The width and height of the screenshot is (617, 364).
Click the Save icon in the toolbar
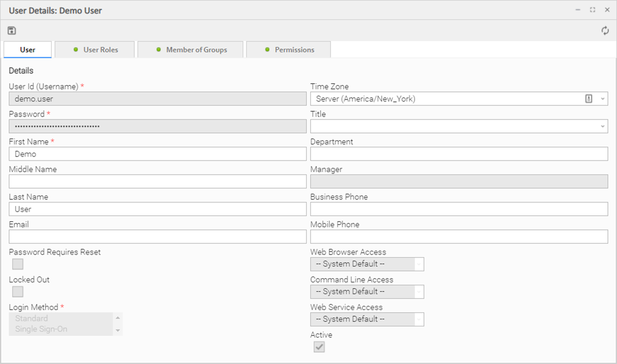click(12, 30)
